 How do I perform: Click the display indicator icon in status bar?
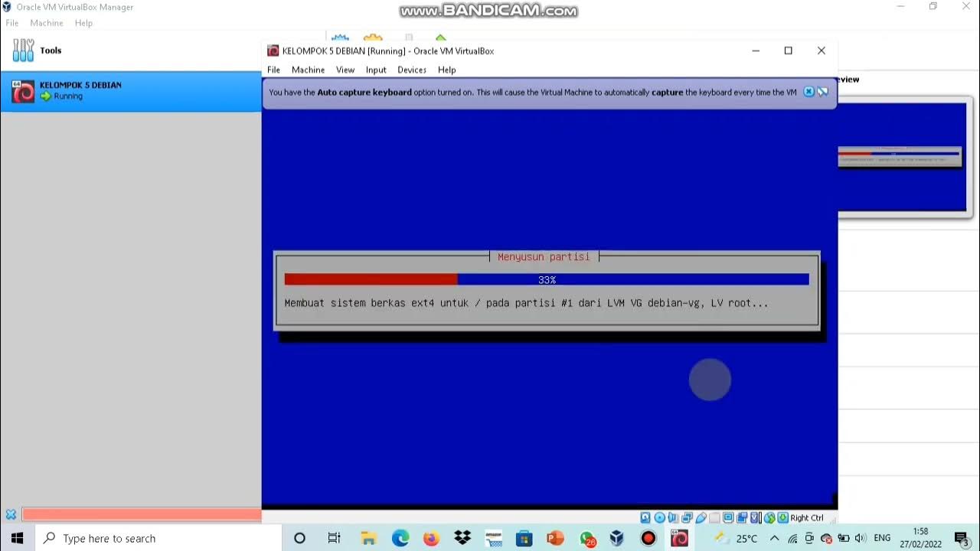(728, 518)
